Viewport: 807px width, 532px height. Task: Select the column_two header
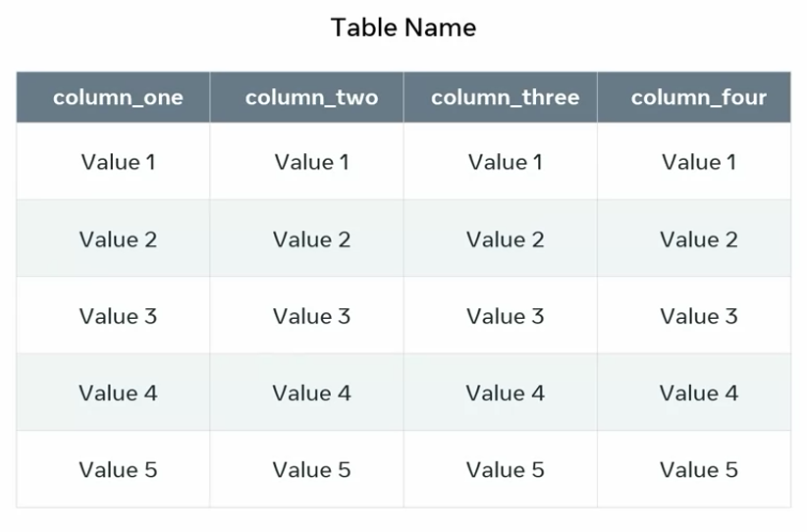pyautogui.click(x=311, y=97)
